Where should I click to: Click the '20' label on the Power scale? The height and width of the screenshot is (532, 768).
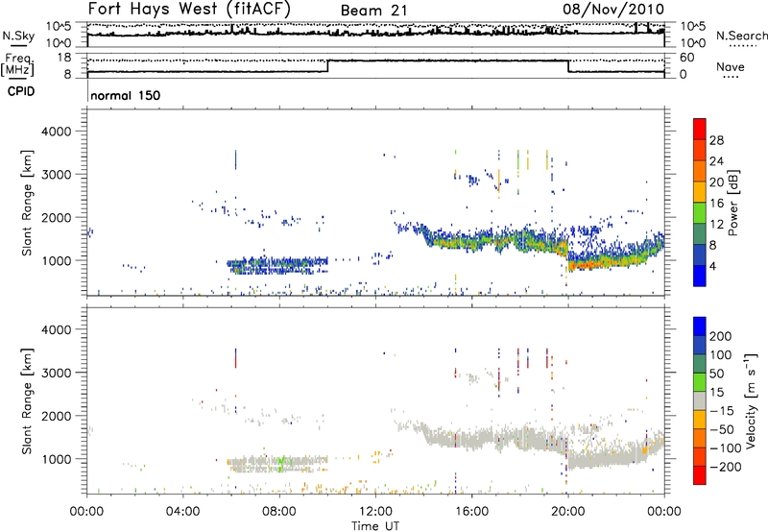pos(716,182)
